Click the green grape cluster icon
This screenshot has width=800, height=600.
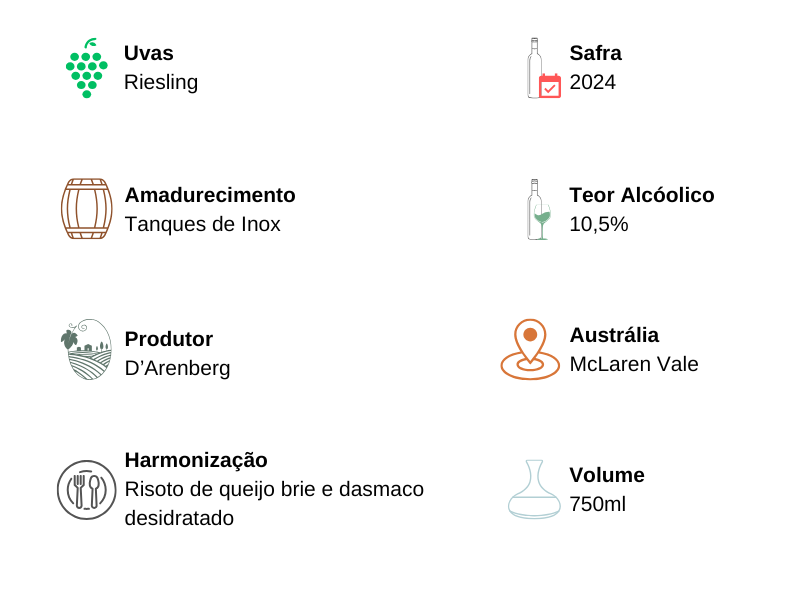(x=86, y=69)
